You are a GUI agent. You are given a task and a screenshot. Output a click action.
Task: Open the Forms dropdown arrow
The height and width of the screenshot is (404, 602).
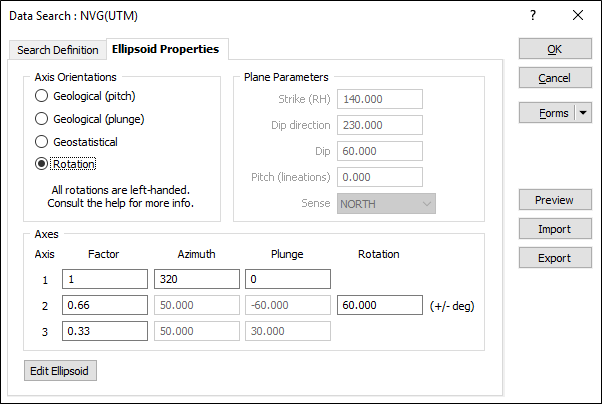[584, 113]
